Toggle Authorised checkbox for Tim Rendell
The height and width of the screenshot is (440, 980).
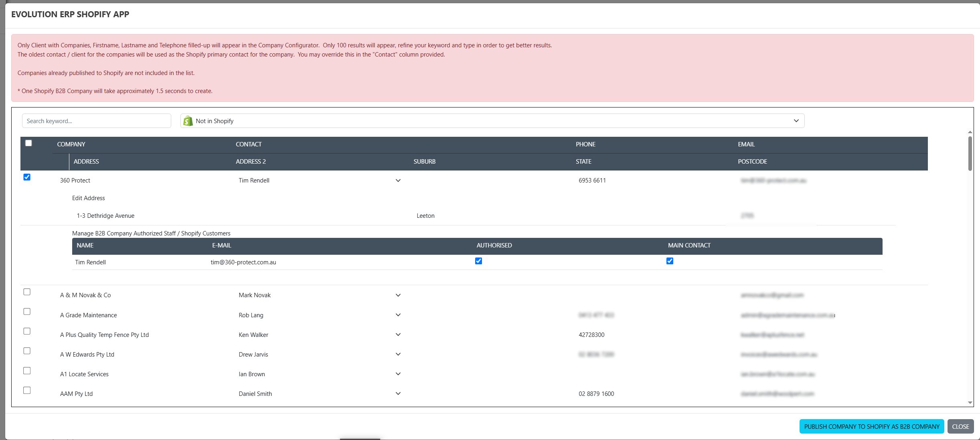click(478, 261)
